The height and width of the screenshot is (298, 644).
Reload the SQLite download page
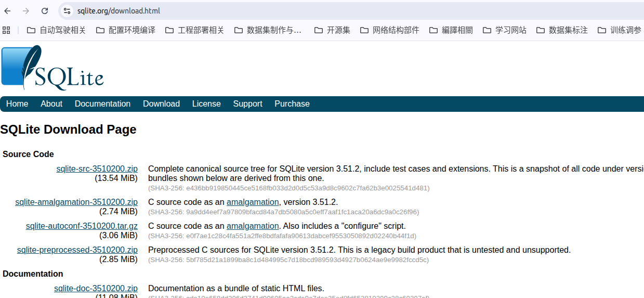(45, 11)
